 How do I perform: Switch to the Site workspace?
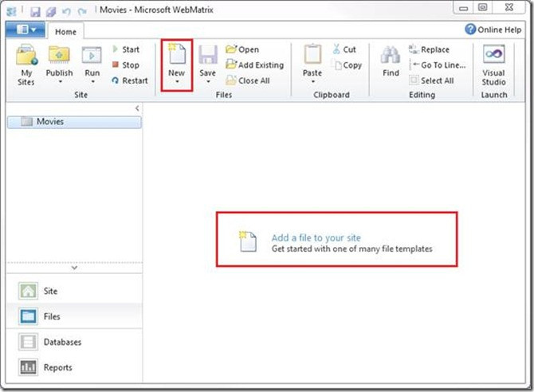click(74, 291)
